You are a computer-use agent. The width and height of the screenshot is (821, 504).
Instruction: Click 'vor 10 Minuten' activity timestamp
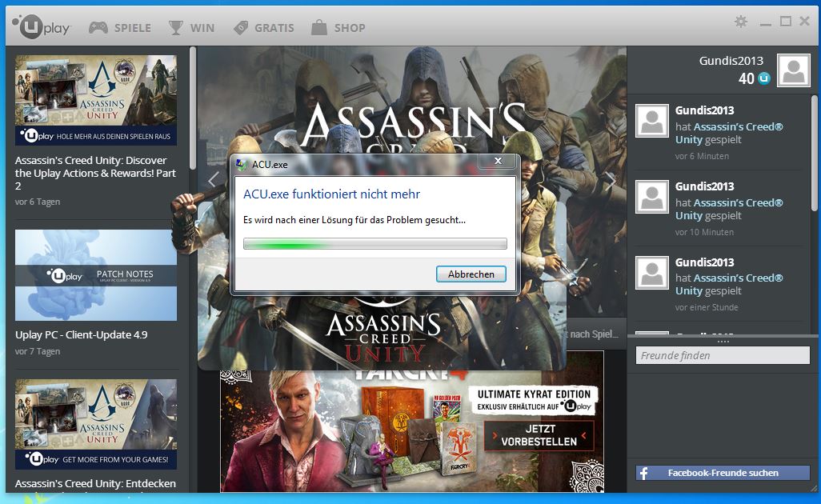(704, 232)
